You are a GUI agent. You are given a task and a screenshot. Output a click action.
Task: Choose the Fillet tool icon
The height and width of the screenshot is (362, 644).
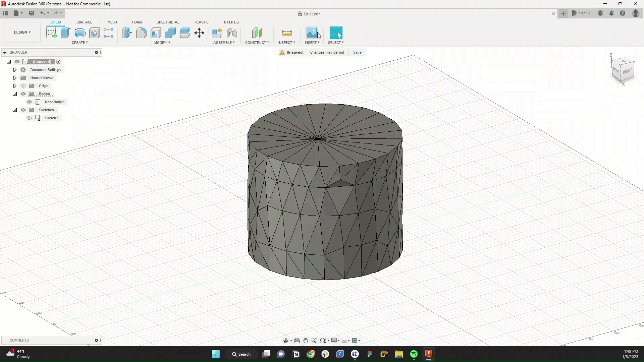tap(141, 33)
